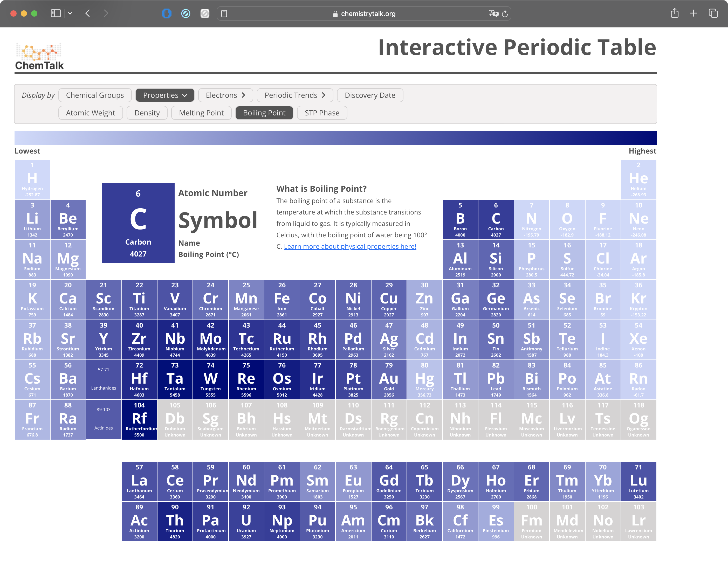The width and height of the screenshot is (728, 568).
Task: Select the Einsteinium element tile
Action: [496, 521]
